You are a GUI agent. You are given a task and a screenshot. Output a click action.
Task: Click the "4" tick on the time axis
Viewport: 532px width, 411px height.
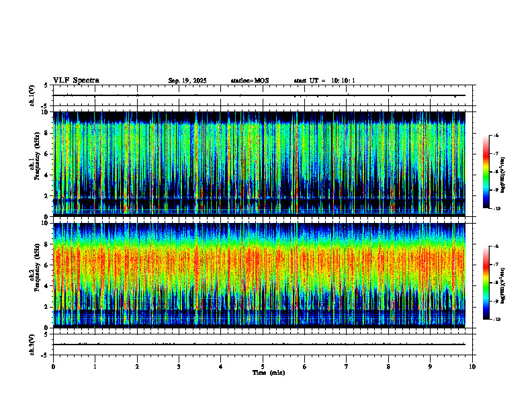click(x=221, y=367)
